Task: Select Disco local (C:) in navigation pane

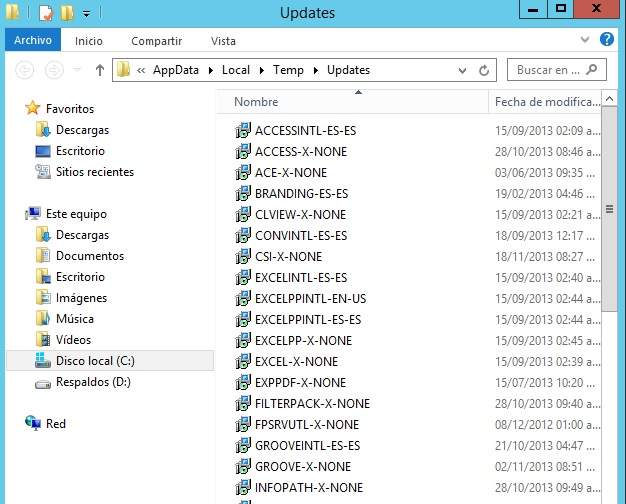Action: click(94, 361)
